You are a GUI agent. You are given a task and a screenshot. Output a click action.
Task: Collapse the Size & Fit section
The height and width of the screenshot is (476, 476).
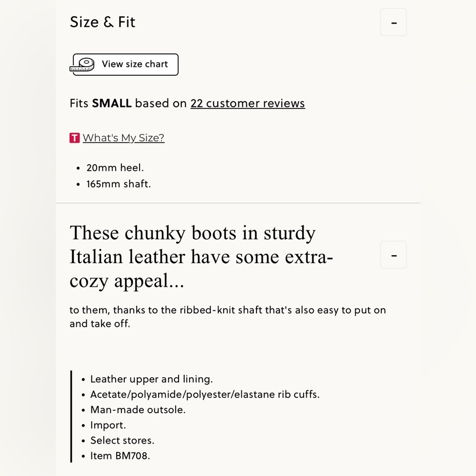point(393,22)
